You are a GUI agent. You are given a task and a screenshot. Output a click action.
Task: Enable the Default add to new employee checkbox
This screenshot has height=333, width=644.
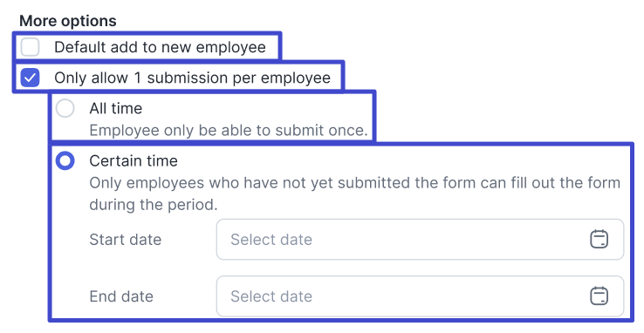click(x=30, y=47)
